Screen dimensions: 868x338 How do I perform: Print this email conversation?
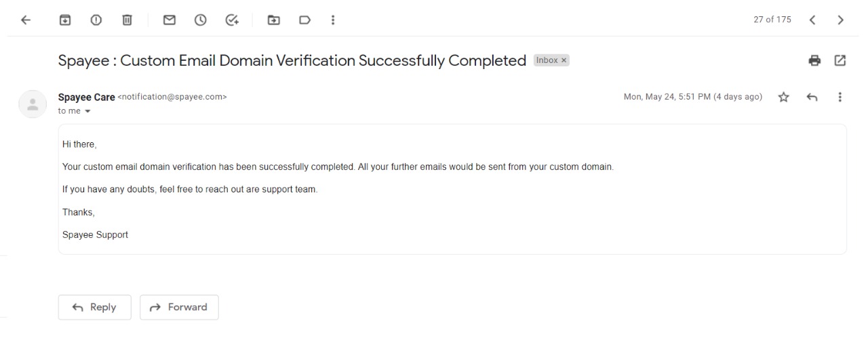(x=814, y=60)
